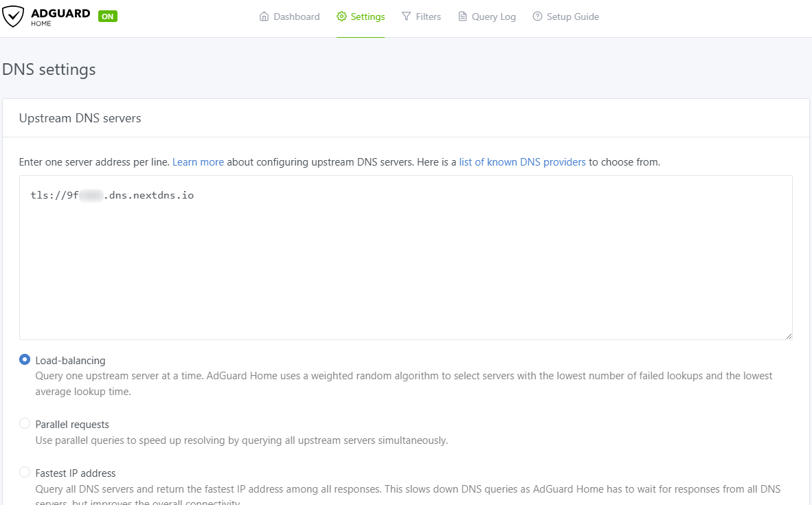Click the Filters funnel icon
The image size is (812, 505).
(407, 16)
